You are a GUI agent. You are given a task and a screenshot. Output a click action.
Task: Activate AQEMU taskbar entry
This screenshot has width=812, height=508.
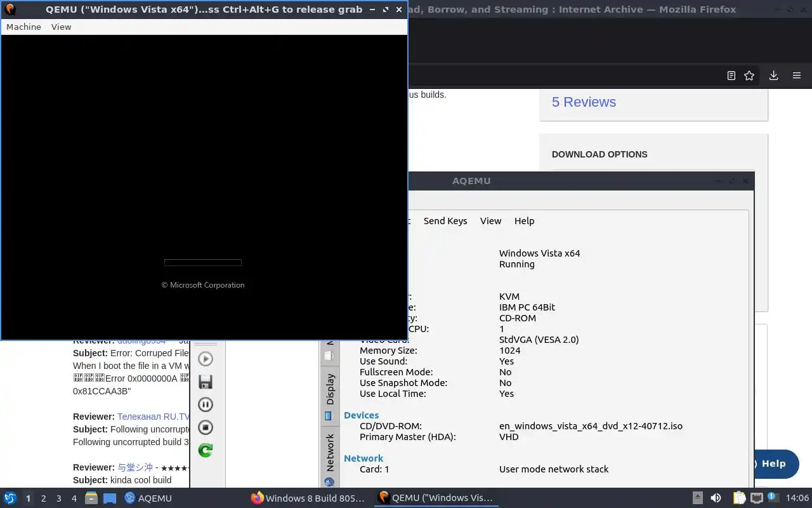(148, 498)
